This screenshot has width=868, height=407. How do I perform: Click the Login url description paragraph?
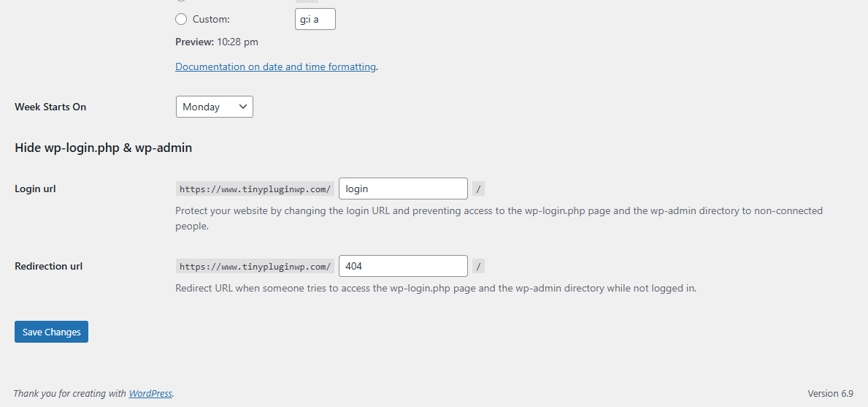[499, 218]
